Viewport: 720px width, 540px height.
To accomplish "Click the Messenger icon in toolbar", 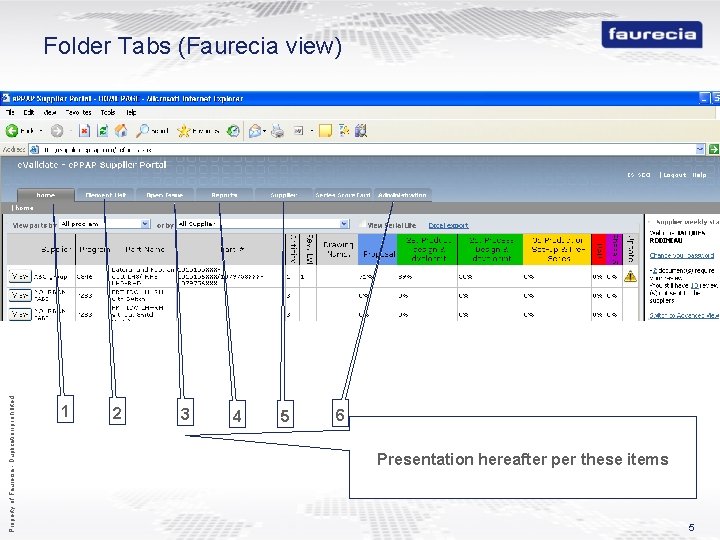I will (344, 131).
